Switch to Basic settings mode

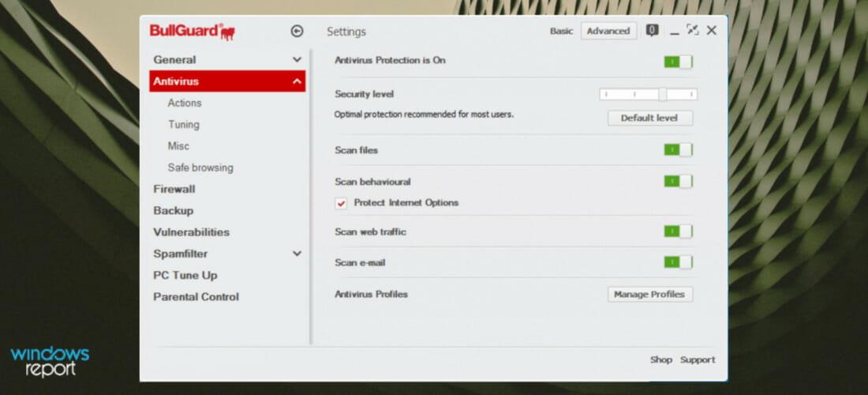click(x=561, y=31)
